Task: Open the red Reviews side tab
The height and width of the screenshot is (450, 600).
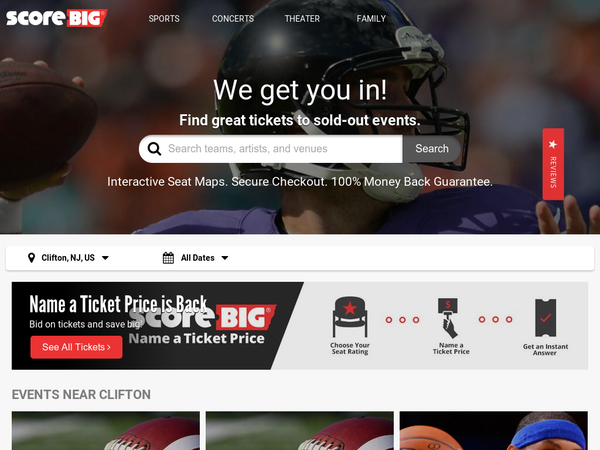Action: (553, 164)
